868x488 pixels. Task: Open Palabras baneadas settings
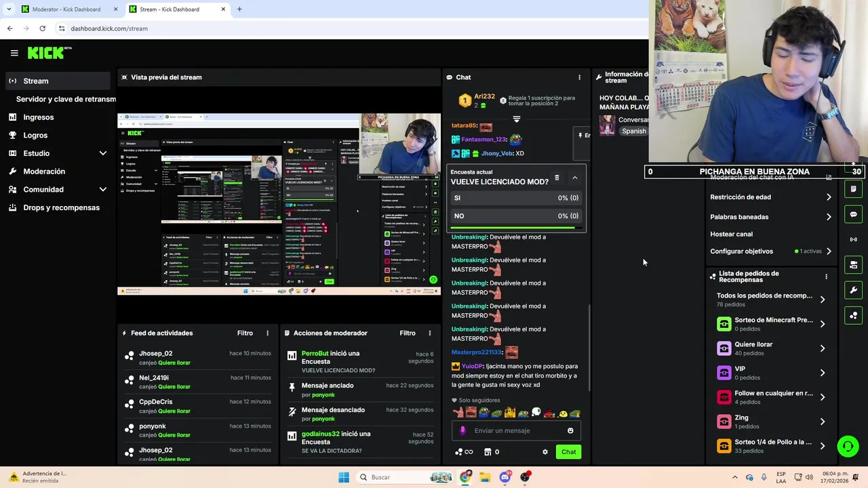[x=771, y=217]
